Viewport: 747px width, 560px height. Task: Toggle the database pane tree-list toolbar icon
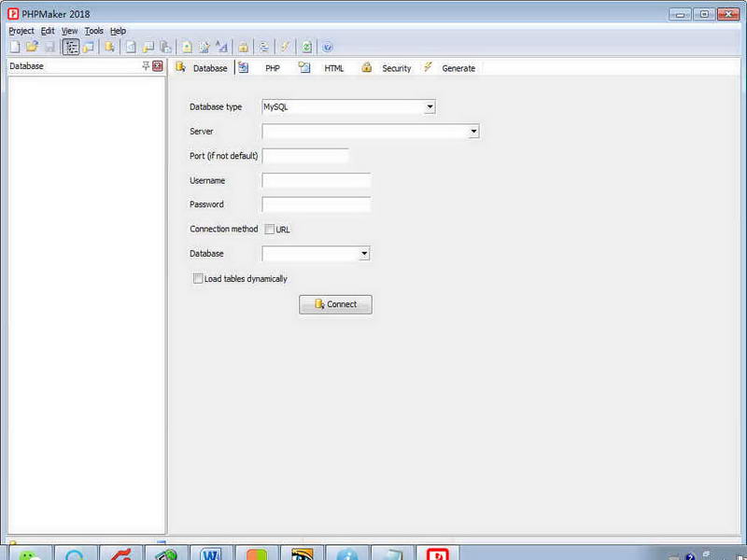71,47
